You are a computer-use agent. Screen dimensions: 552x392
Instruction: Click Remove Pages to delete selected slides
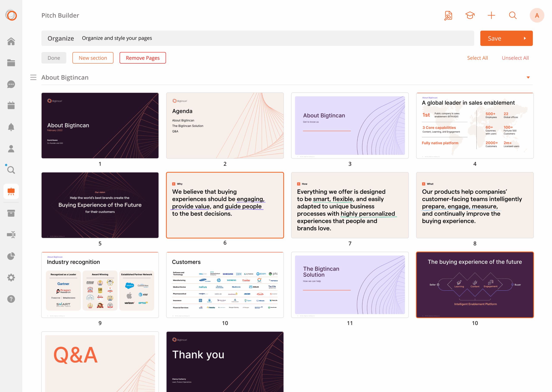coord(143,58)
